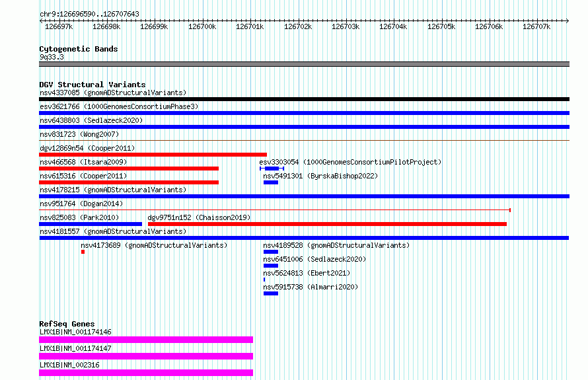Click the nsv825083 (Park2010) label
This screenshot has height=380, width=588.
(x=79, y=217)
